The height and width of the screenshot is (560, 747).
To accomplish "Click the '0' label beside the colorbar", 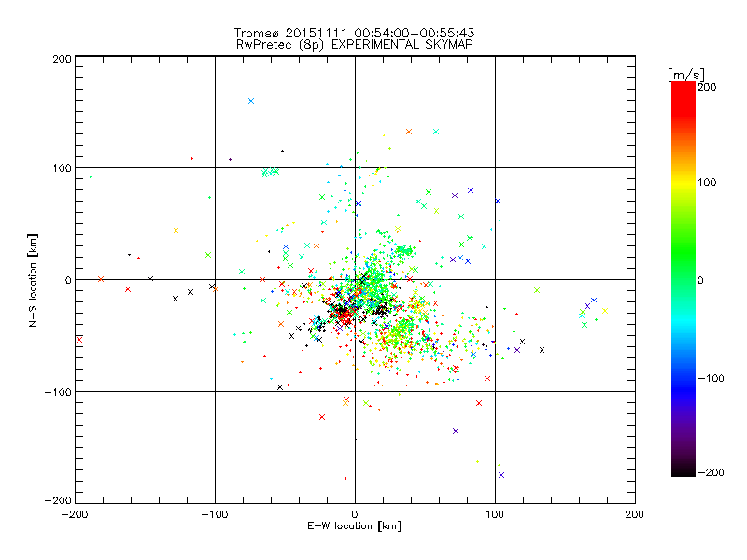I will tap(700, 280).
